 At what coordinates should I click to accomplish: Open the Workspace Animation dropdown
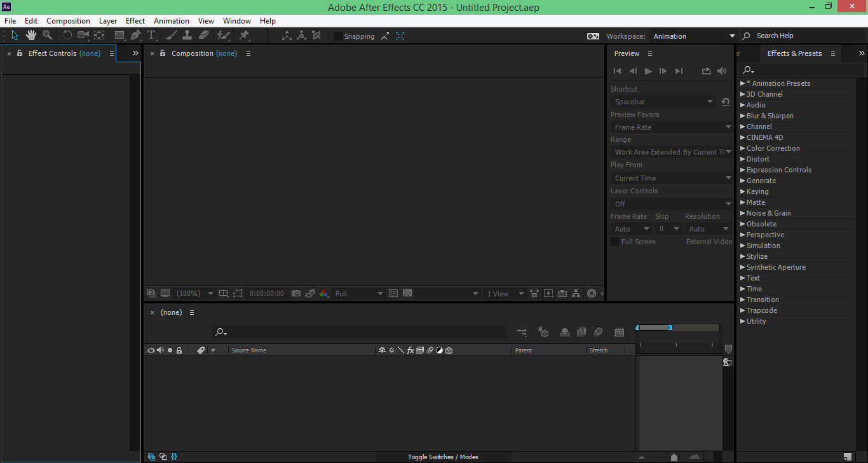[695, 36]
